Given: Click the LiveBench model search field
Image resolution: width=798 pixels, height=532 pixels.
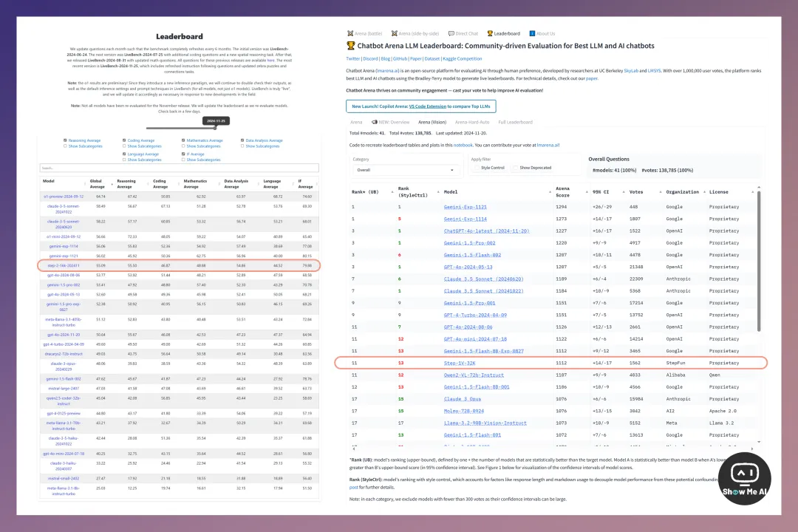Looking at the screenshot, I should [x=179, y=168].
